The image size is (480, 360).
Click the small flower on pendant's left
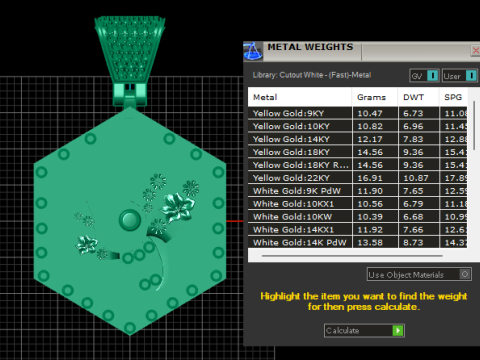[x=86, y=244]
